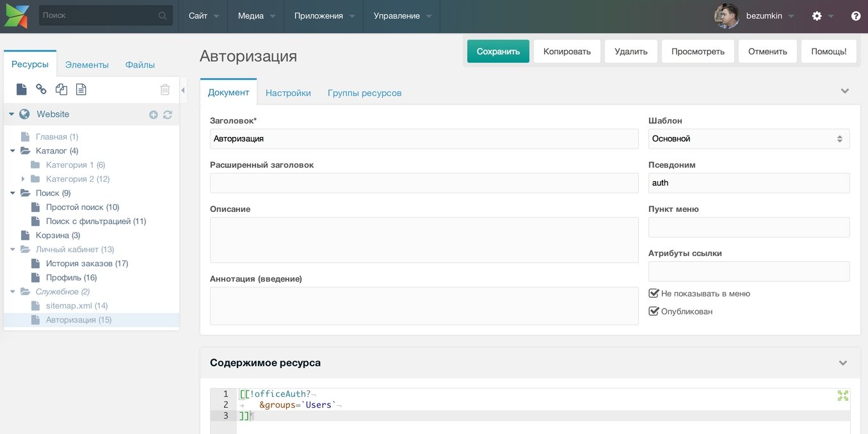Create a new symlink icon
The height and width of the screenshot is (434, 868).
point(61,90)
